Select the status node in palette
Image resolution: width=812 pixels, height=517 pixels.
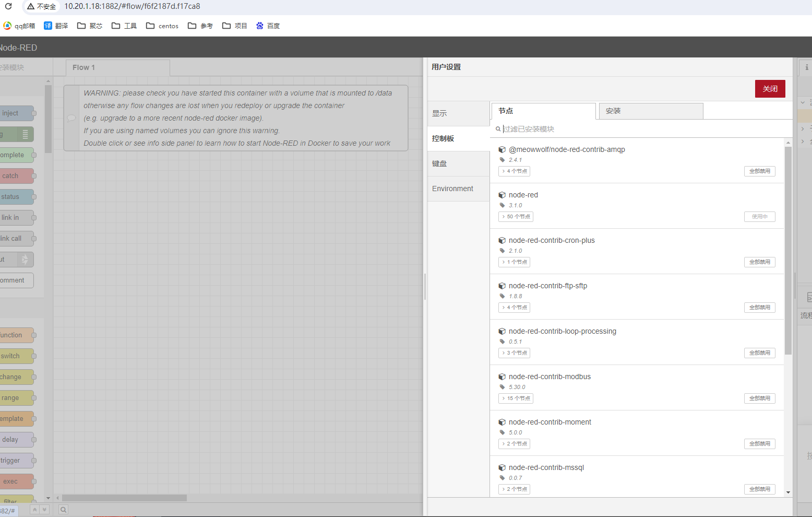16,197
